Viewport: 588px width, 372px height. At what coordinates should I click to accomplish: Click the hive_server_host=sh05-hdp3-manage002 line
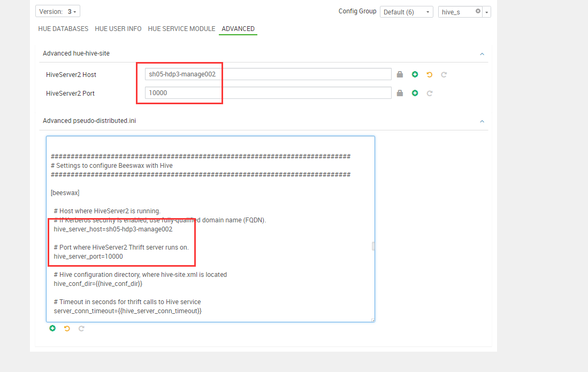click(113, 229)
